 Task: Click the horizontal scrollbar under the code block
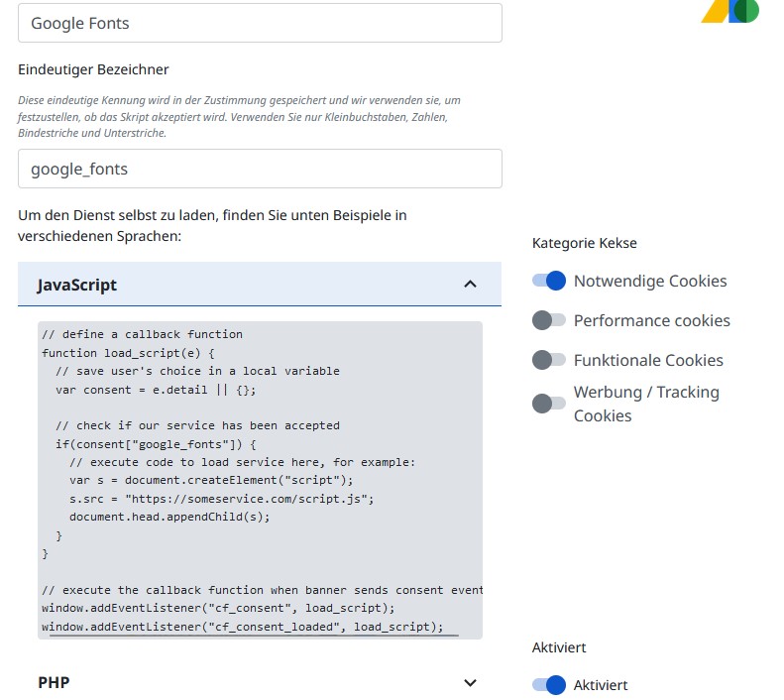coord(254,636)
